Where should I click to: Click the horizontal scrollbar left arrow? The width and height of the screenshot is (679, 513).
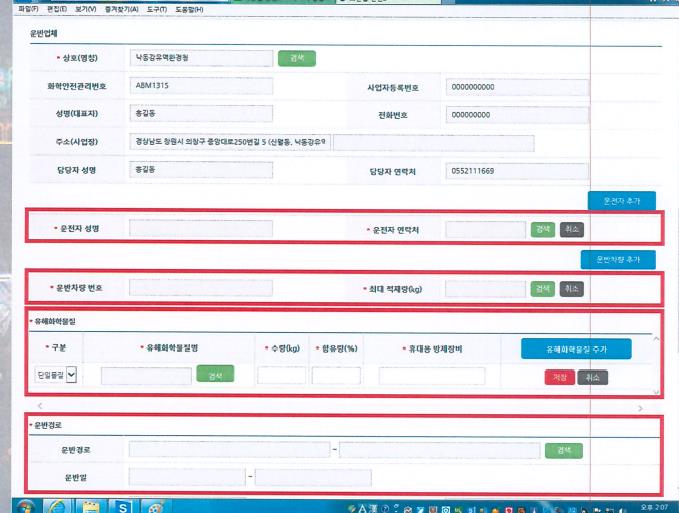point(40,406)
